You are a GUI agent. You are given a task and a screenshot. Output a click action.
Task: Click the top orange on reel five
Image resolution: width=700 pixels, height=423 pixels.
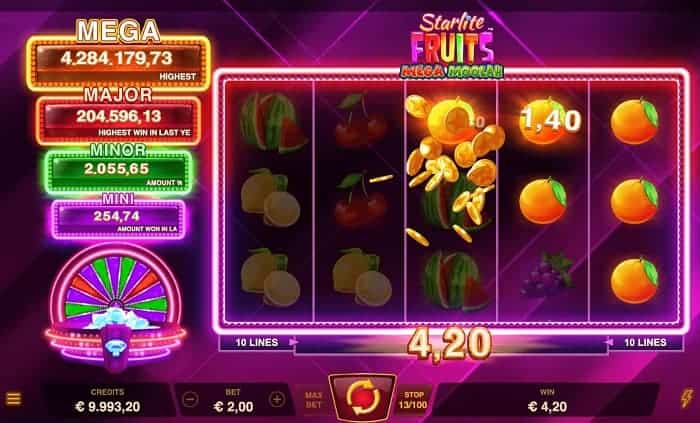634,121
